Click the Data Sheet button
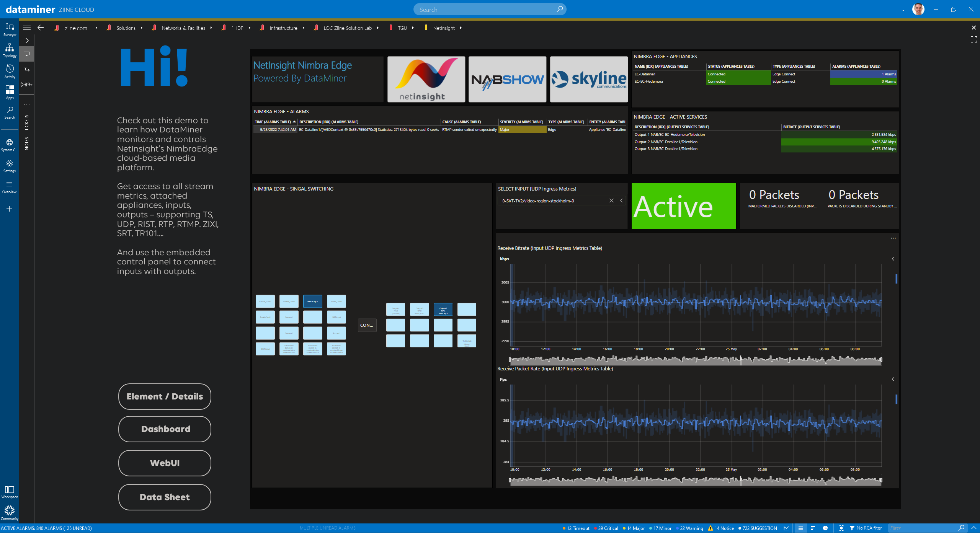Viewport: 980px width, 533px height. click(x=165, y=497)
